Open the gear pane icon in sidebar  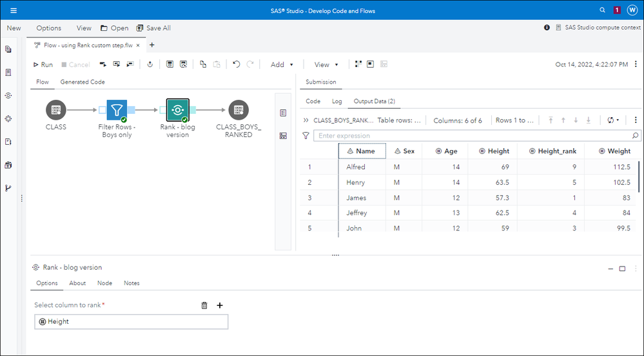tap(8, 118)
